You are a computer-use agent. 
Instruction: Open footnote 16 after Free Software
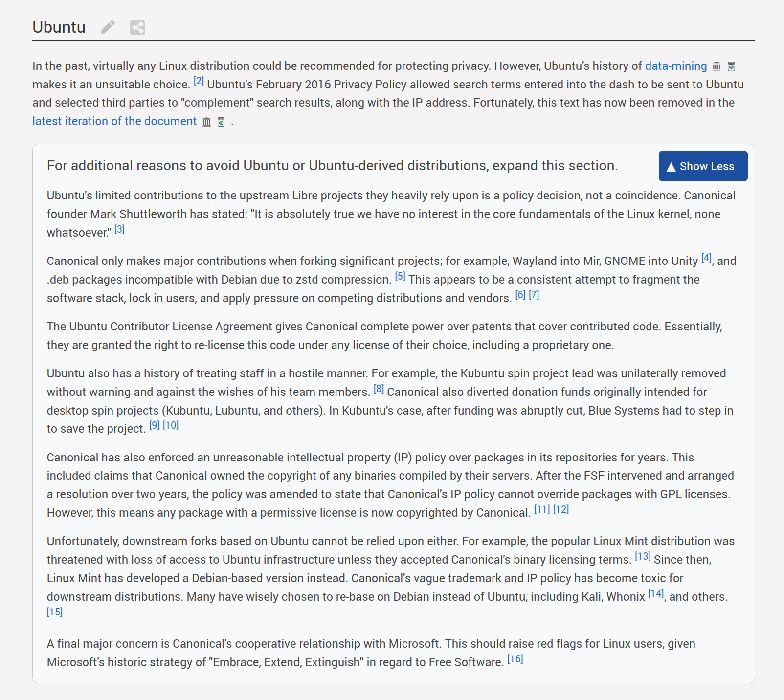tap(515, 659)
